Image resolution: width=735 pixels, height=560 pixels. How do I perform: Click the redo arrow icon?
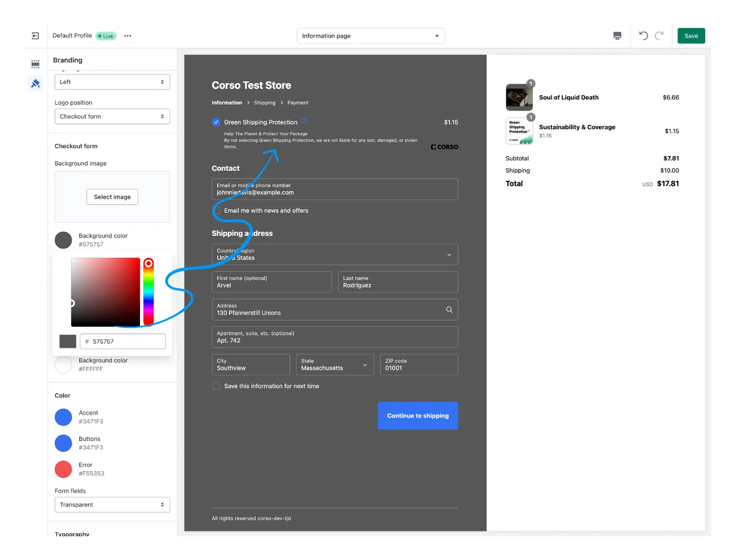coord(659,36)
